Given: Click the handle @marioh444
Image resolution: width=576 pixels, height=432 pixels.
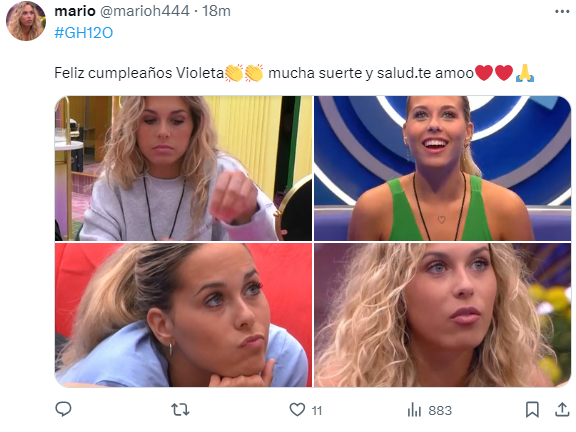Looking at the screenshot, I should 145,11.
